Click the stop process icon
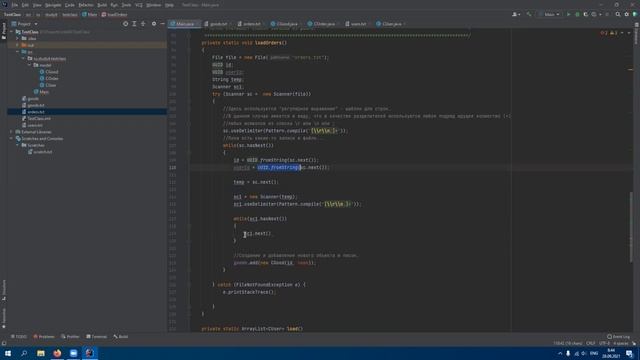Screen dimensions: 640x360 [x=607, y=14]
